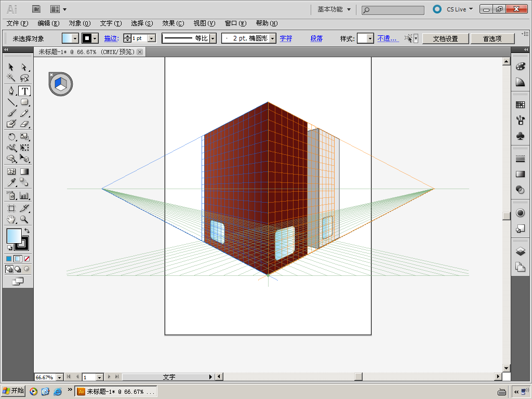
Task: Open the Swatches panel icon
Action: click(520, 104)
